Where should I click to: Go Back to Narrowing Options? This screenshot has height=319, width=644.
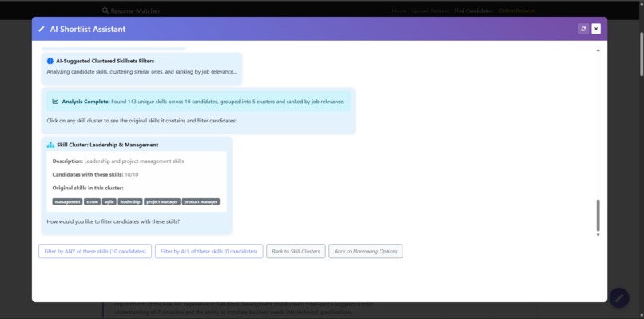366,251
